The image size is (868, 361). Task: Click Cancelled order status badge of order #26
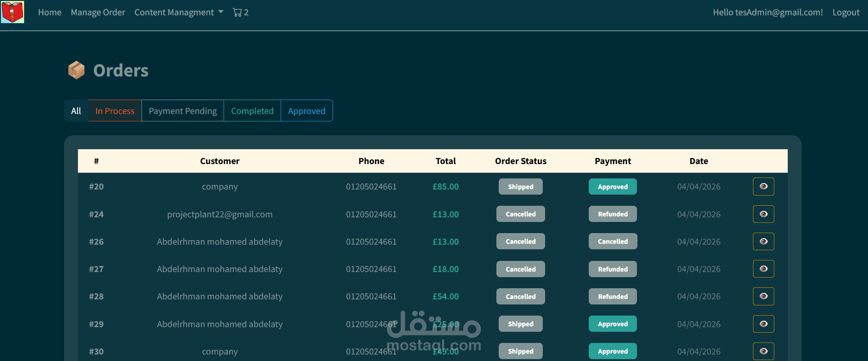pyautogui.click(x=521, y=241)
